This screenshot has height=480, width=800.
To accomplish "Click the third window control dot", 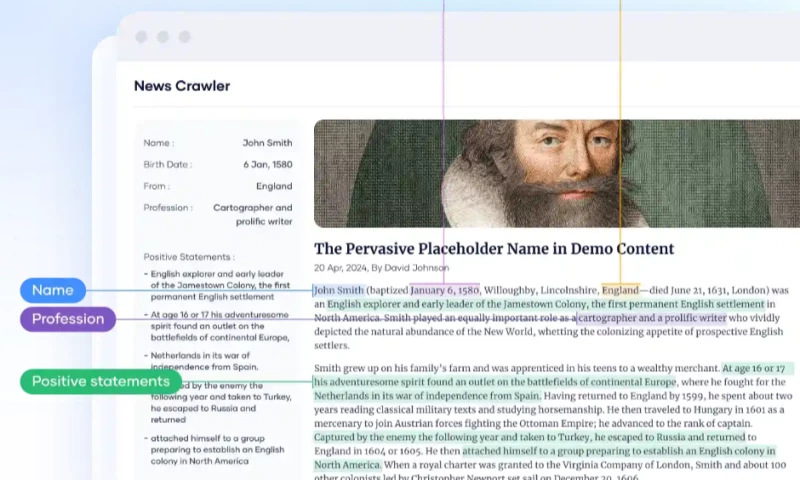I will [185, 37].
